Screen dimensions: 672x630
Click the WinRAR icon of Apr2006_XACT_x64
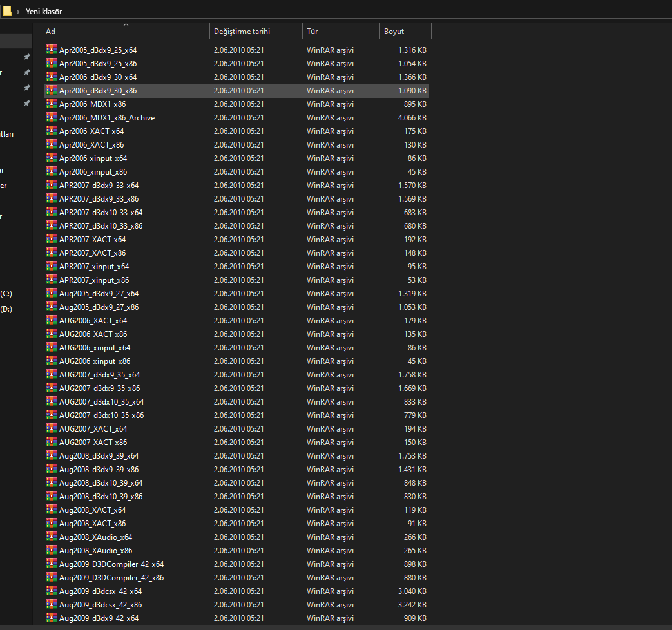(52, 131)
